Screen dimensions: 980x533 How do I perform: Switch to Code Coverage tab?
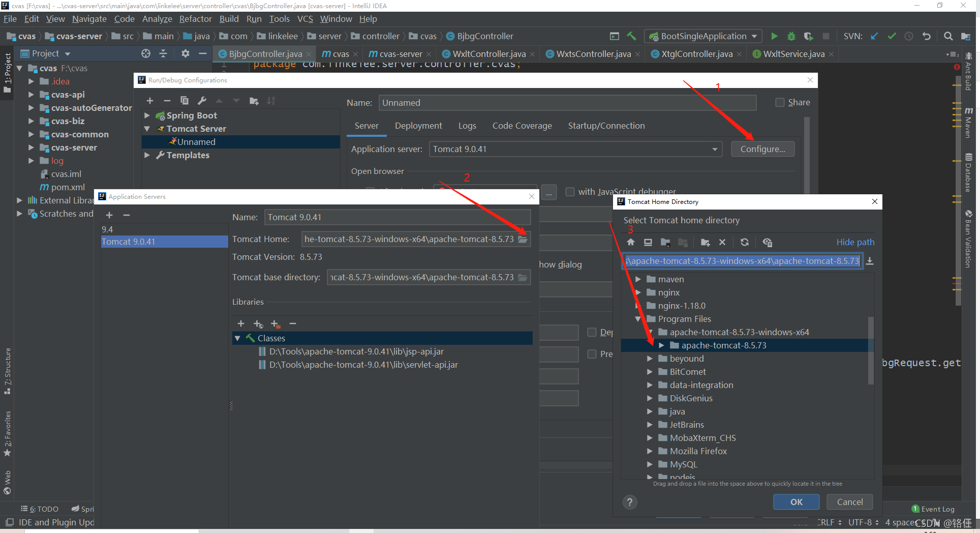(x=522, y=126)
